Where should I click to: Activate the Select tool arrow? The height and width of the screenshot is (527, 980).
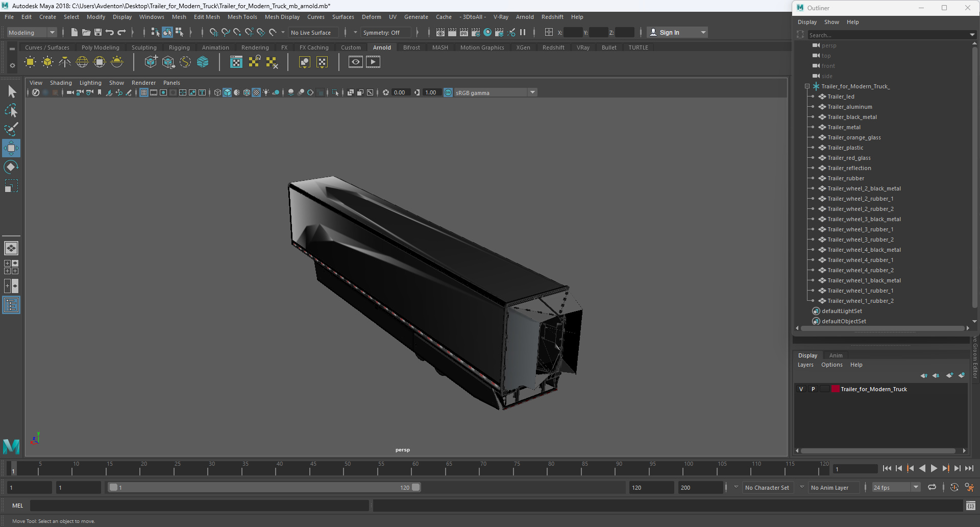(11, 92)
